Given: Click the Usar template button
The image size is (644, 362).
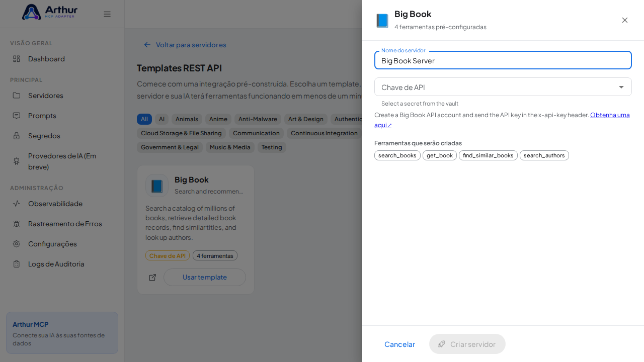Looking at the screenshot, I should click(x=205, y=277).
